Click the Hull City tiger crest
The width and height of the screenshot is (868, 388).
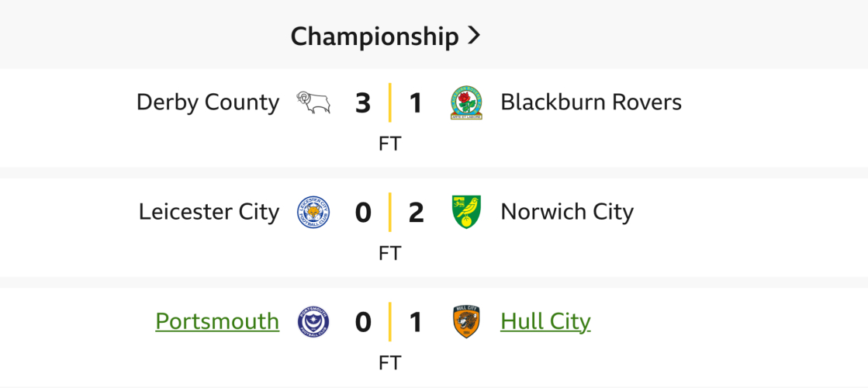coord(466,321)
